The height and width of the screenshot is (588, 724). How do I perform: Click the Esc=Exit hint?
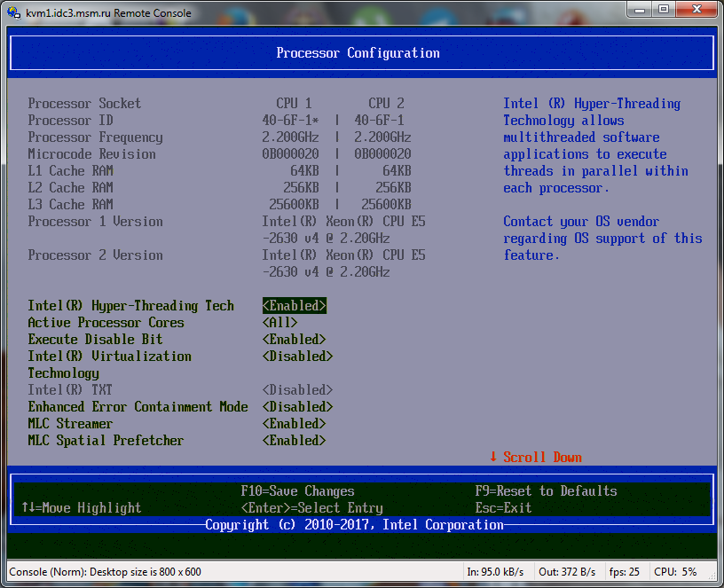[503, 507]
